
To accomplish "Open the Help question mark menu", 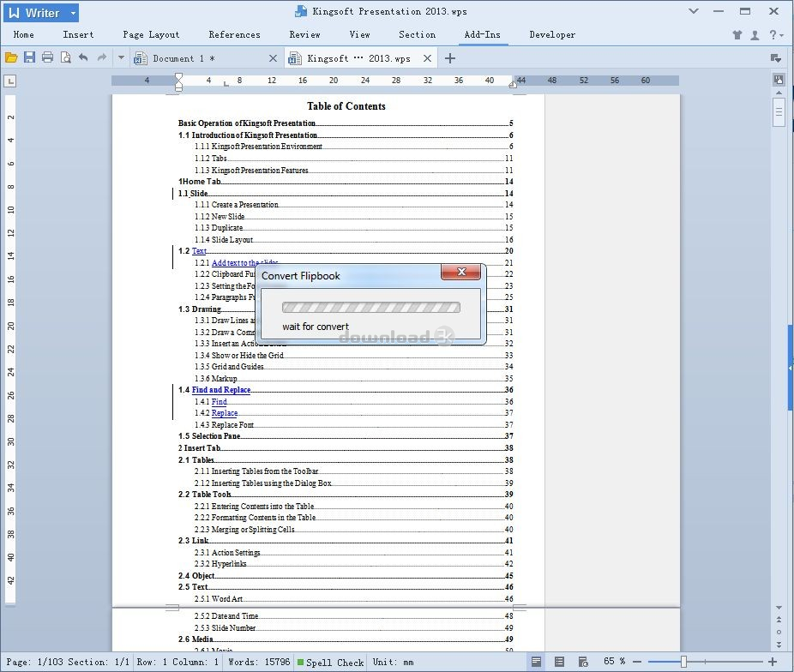I will (775, 35).
